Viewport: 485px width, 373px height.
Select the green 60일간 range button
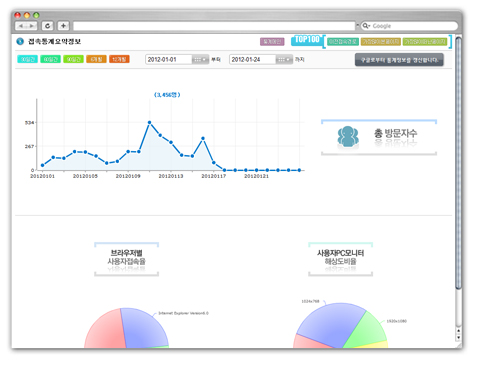(x=50, y=59)
